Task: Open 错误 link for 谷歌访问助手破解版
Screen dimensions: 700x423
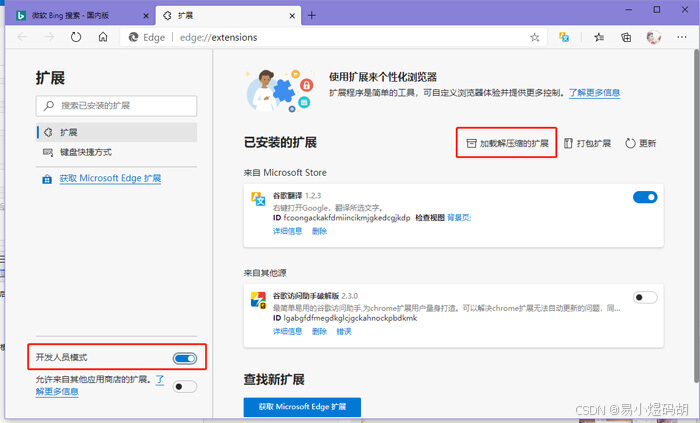Action: tap(344, 331)
